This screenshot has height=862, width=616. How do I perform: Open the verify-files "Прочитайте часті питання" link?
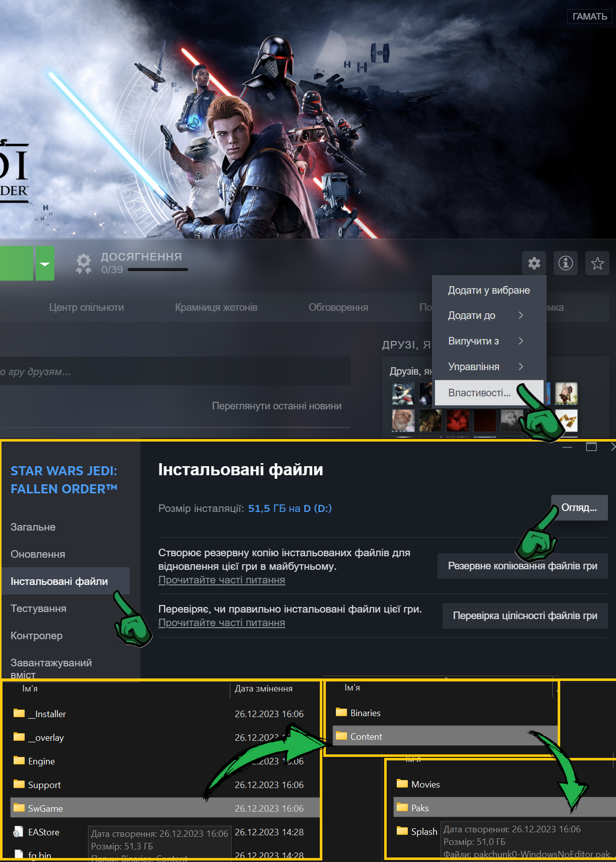(222, 623)
